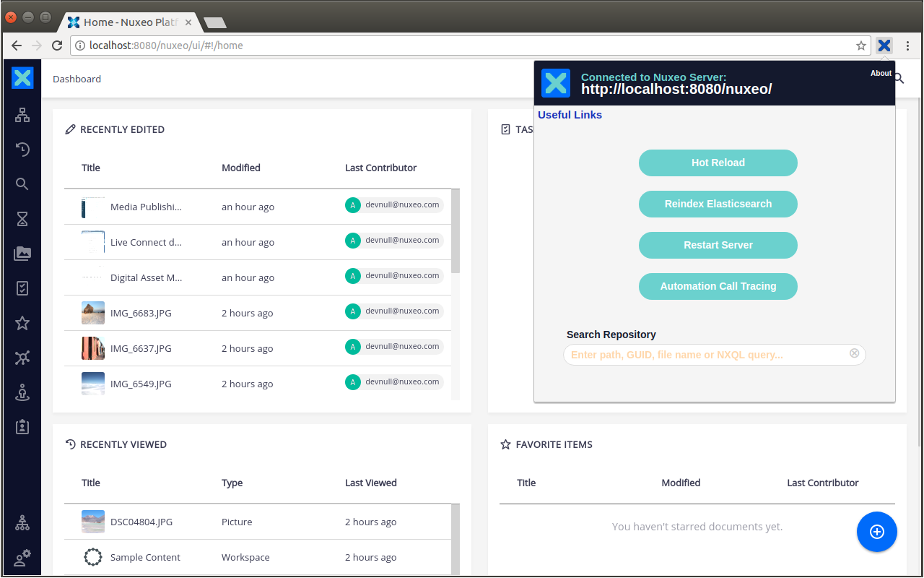Viewport: 924px width, 578px height.
Task: Select the Home - Nuxeo Platform browser tab
Action: [131, 22]
